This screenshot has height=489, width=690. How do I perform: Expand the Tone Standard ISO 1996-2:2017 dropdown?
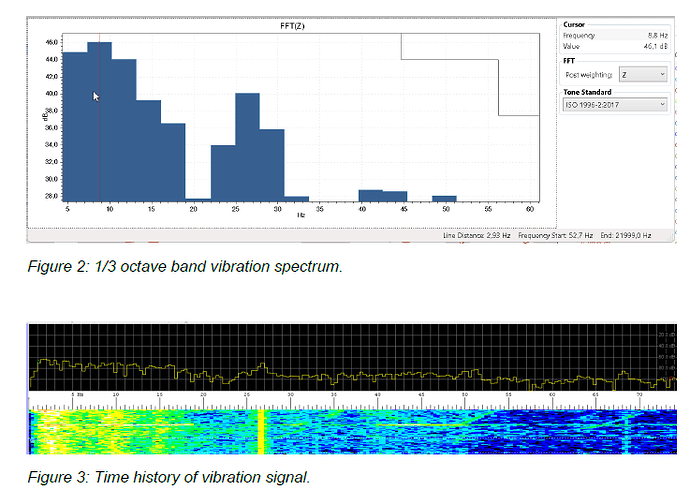point(614,104)
